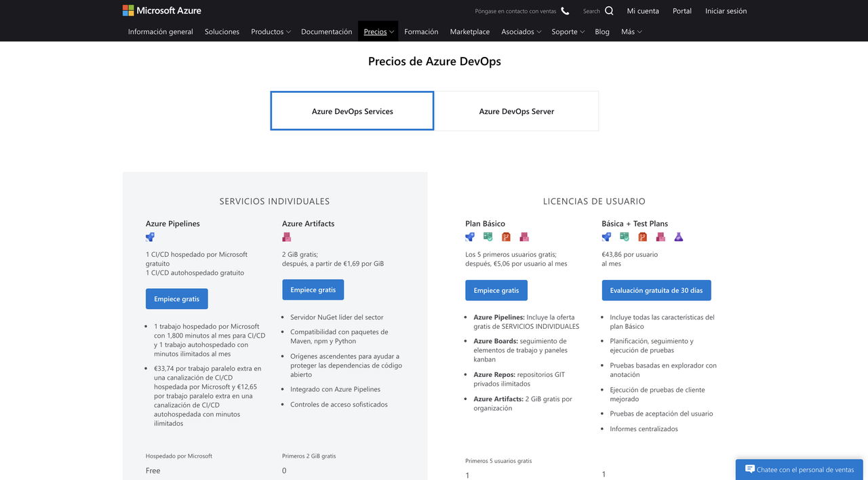
Task: Click the Azure Pipelines column title
Action: coord(173,223)
